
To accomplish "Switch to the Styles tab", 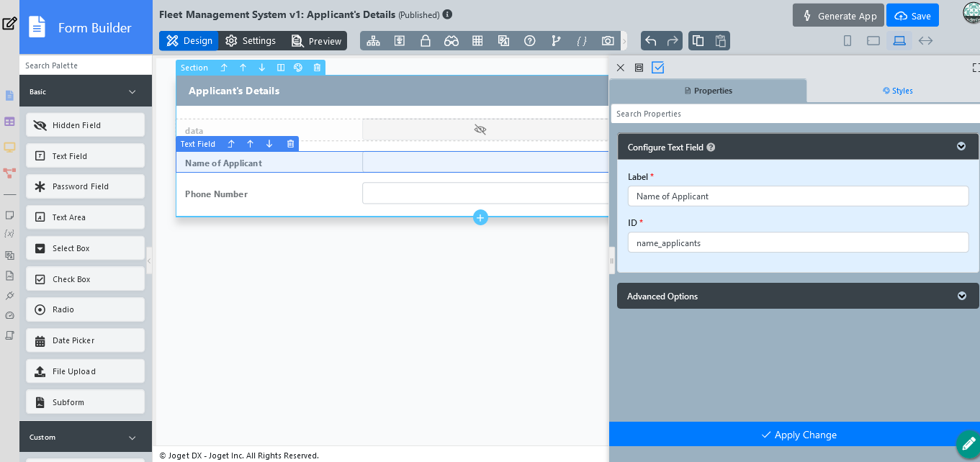I will pyautogui.click(x=897, y=91).
